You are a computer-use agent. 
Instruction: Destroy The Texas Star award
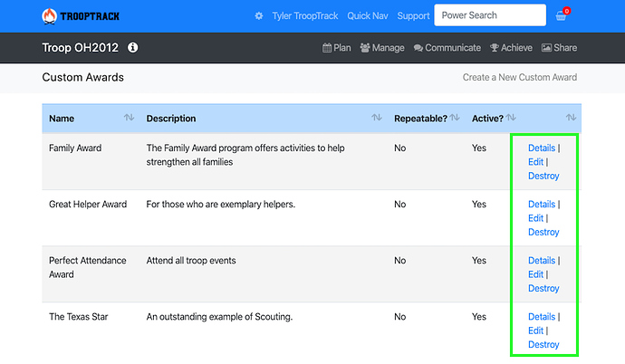[x=543, y=344]
